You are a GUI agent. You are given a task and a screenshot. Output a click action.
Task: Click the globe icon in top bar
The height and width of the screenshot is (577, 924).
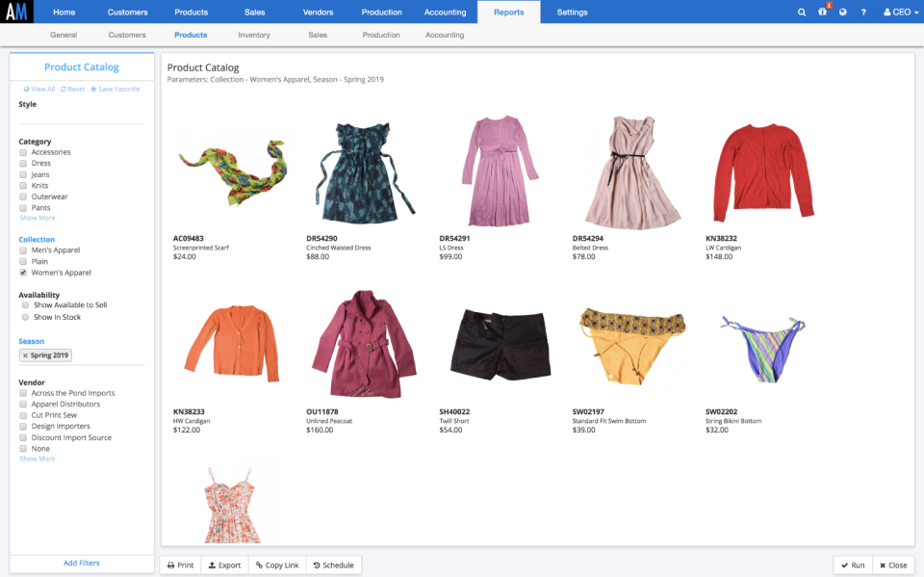tap(842, 13)
